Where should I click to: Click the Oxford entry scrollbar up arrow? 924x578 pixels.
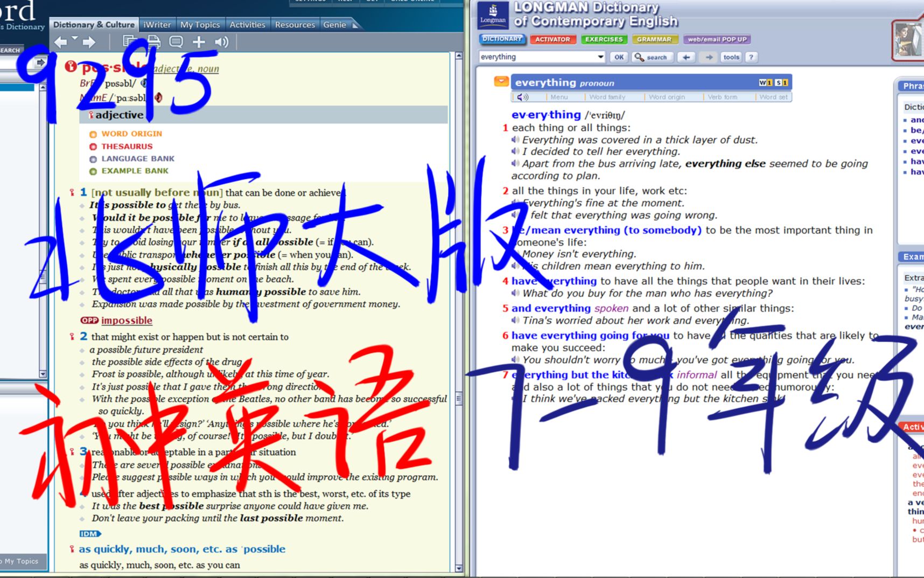459,55
